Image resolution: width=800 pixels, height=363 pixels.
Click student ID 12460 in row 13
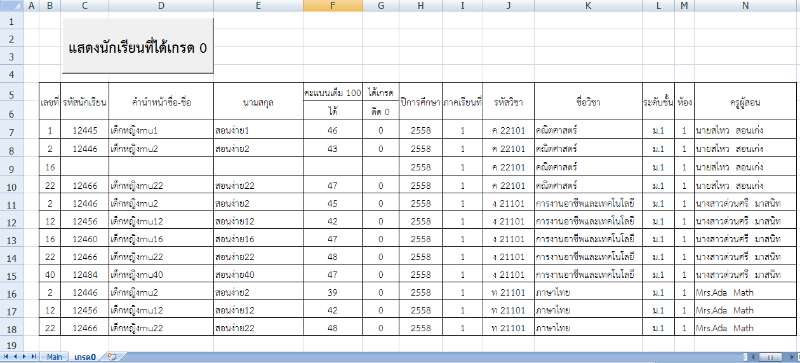(85, 238)
